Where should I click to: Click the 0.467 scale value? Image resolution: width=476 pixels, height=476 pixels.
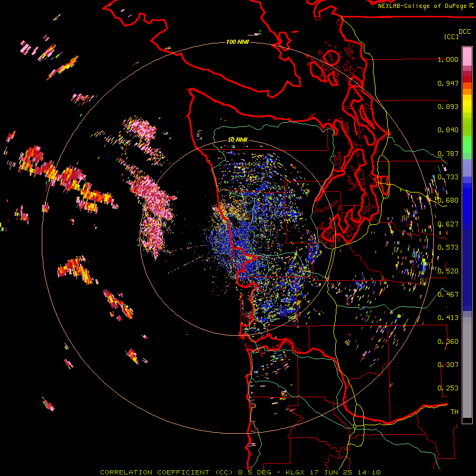(x=448, y=294)
